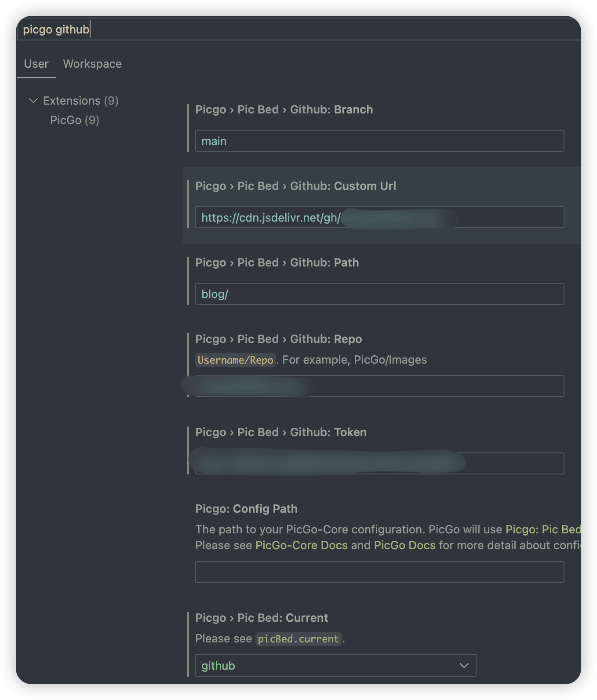
Task: Focus the Github Repo input field
Action: pos(380,386)
